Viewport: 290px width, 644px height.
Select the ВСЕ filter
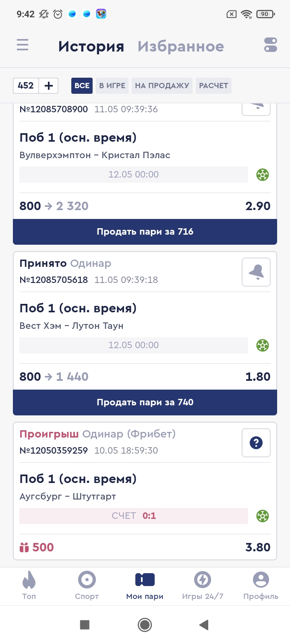point(82,85)
